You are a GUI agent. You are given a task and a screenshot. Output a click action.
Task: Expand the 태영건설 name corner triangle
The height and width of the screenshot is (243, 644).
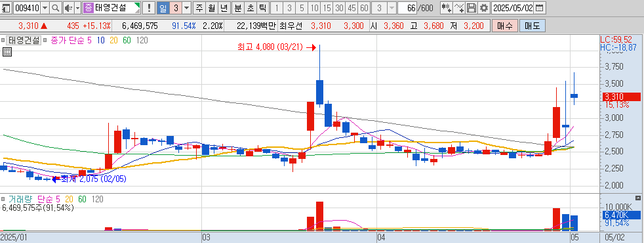137,6
